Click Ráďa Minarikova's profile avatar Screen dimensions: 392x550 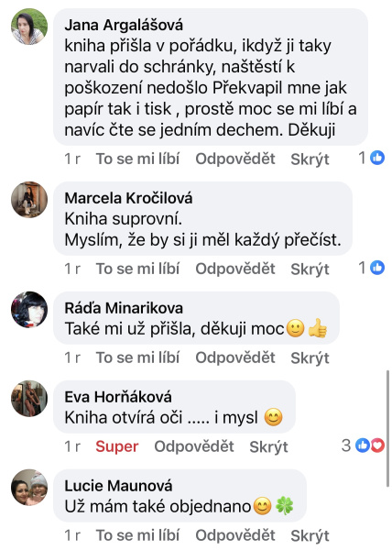tap(29, 310)
